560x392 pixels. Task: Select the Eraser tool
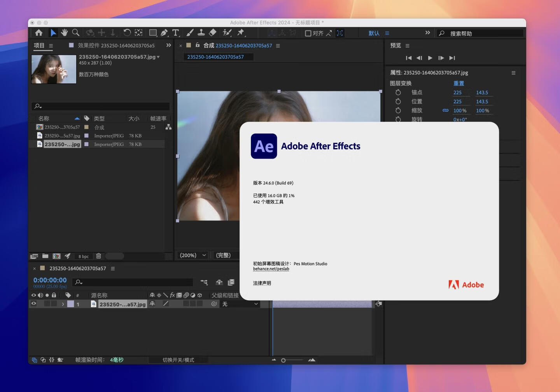click(x=213, y=33)
